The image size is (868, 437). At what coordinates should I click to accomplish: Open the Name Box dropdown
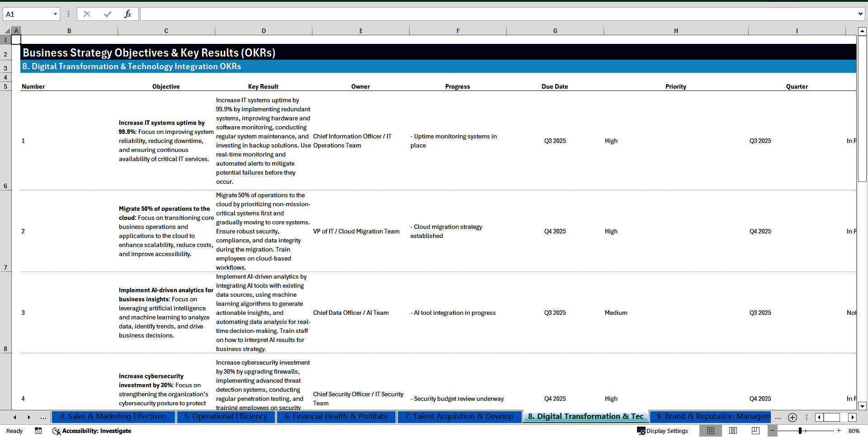pos(56,14)
